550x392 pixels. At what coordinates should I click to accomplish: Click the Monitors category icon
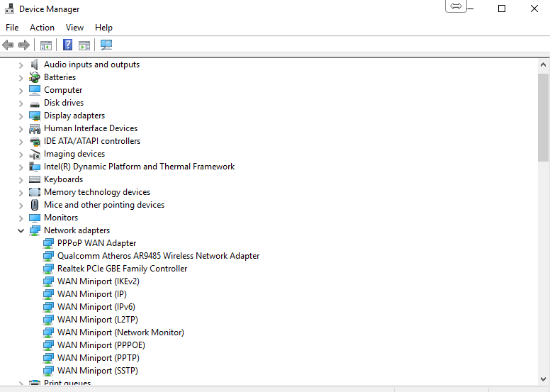[x=34, y=218]
